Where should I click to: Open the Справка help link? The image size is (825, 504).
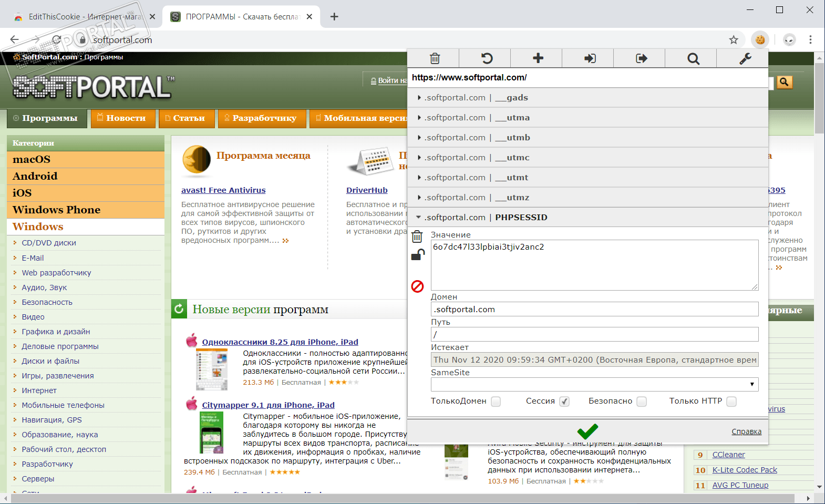pos(746,431)
